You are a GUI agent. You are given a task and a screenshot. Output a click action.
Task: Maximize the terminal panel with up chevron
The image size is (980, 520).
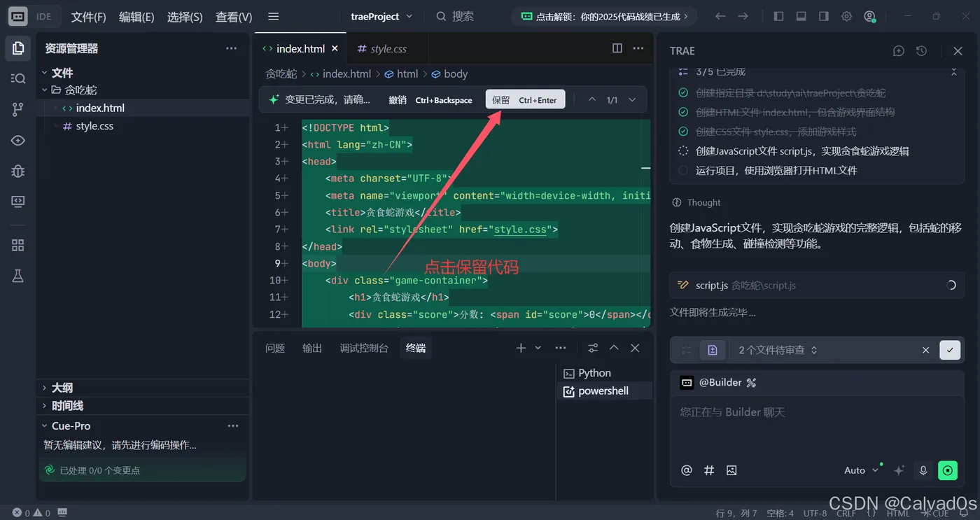pyautogui.click(x=614, y=348)
